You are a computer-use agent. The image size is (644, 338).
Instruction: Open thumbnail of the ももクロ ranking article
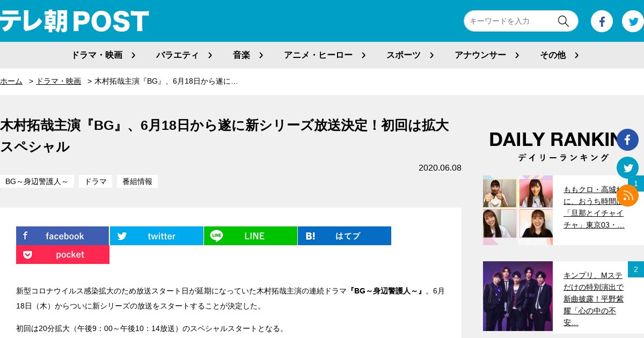click(x=518, y=210)
